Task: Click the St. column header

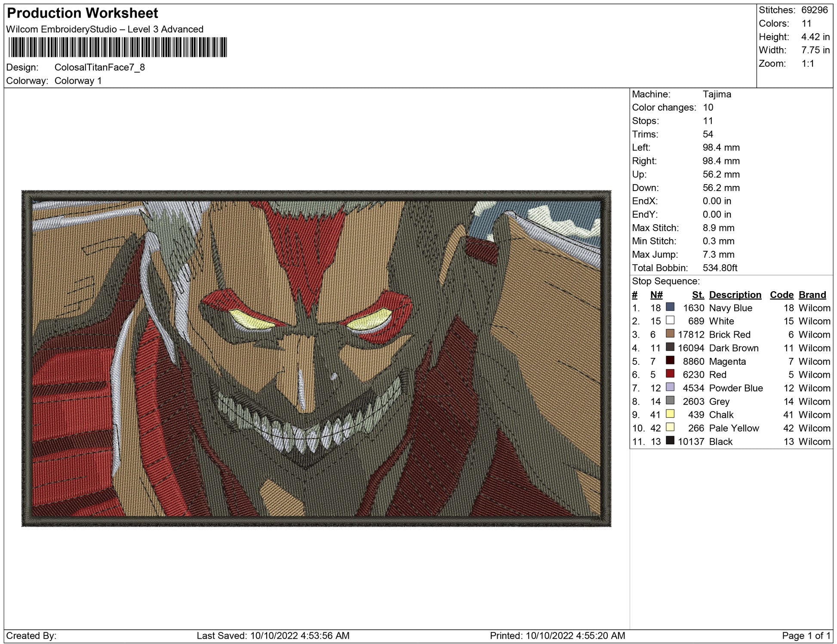Action: point(698,295)
